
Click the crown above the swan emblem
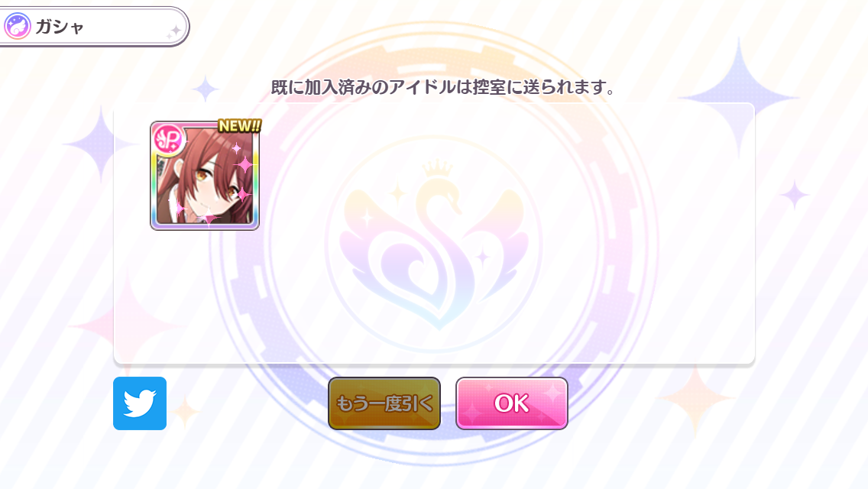tap(438, 168)
